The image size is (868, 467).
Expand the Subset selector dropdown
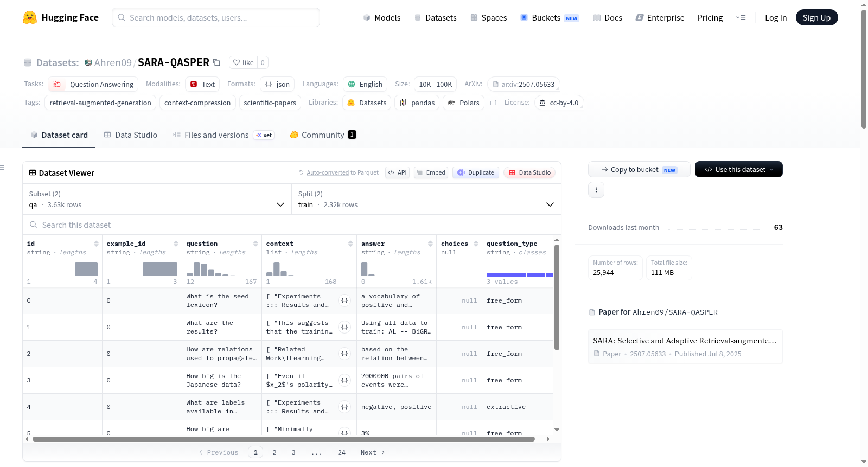pyautogui.click(x=157, y=200)
